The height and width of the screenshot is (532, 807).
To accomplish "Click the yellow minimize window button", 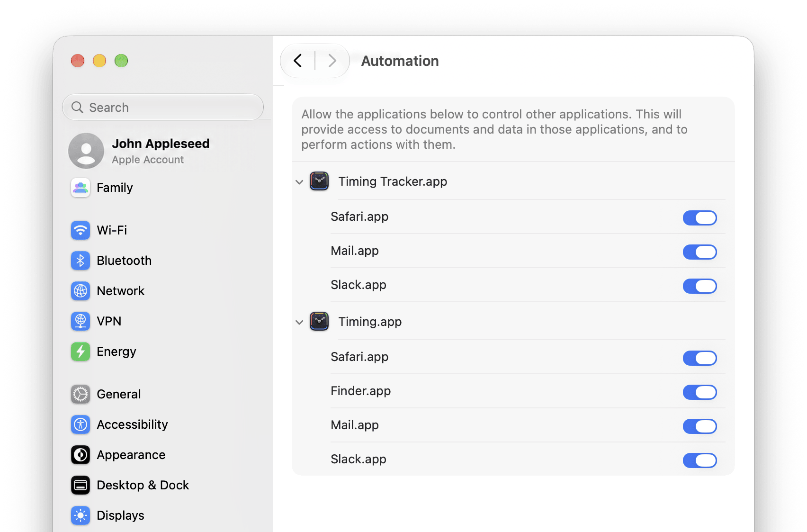I will tap(99, 61).
